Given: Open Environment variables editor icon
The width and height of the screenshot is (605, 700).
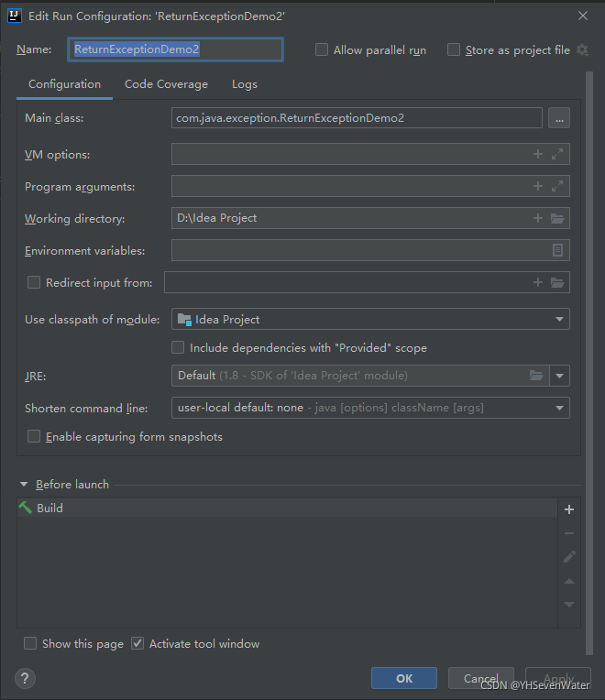Looking at the screenshot, I should [557, 250].
